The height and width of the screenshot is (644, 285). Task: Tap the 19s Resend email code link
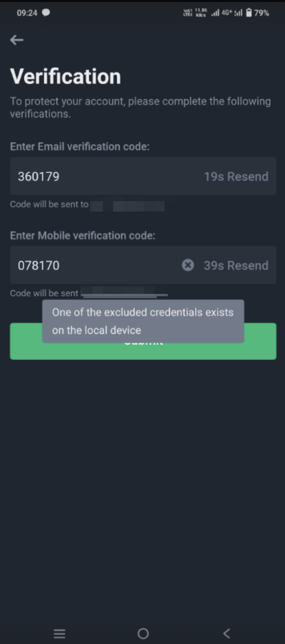236,176
